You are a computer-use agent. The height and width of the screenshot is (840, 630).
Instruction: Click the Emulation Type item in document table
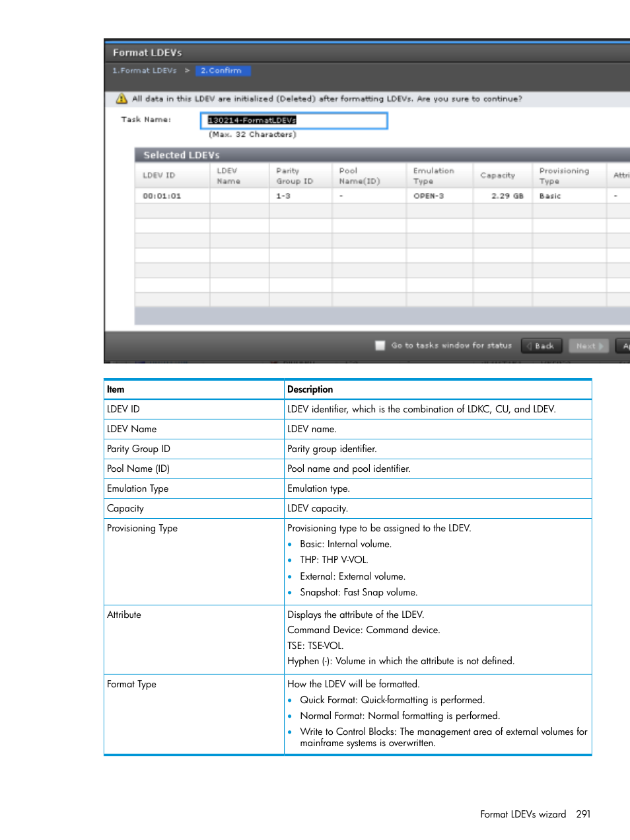[x=137, y=488]
